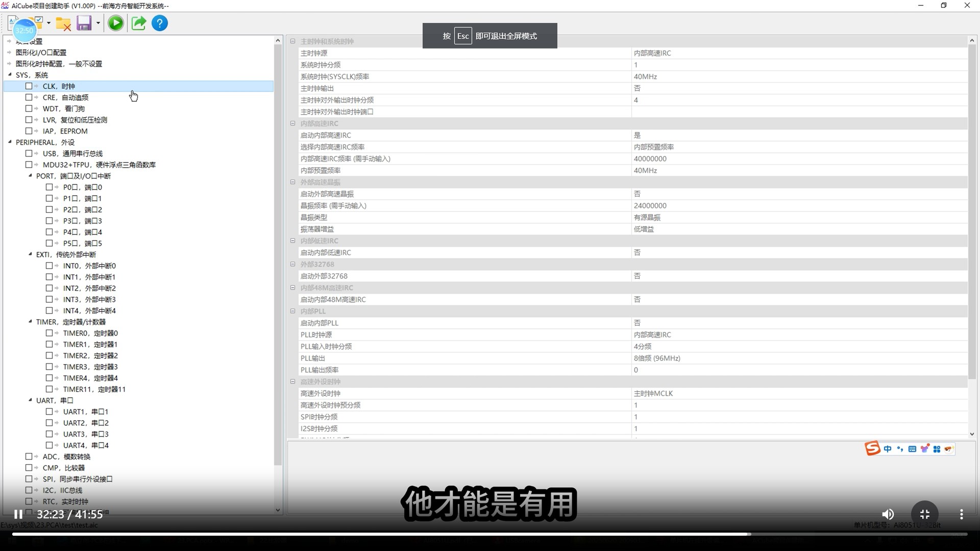The image size is (980, 551).
Task: Enable the WDT watchdog checkbox
Action: (x=29, y=109)
